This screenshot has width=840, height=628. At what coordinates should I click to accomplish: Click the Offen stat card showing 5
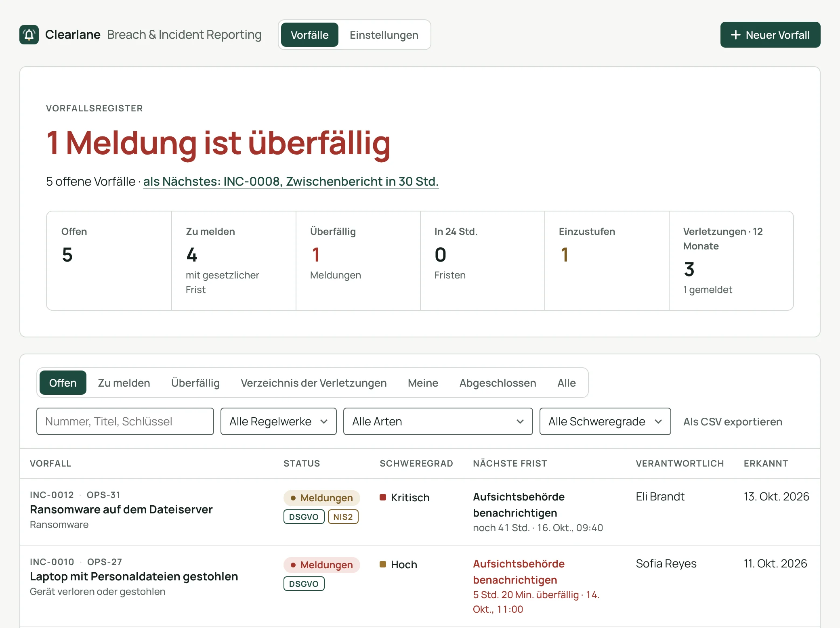point(109,261)
